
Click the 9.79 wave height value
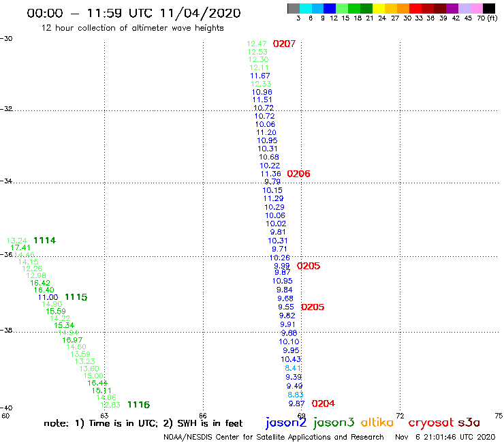[272, 182]
